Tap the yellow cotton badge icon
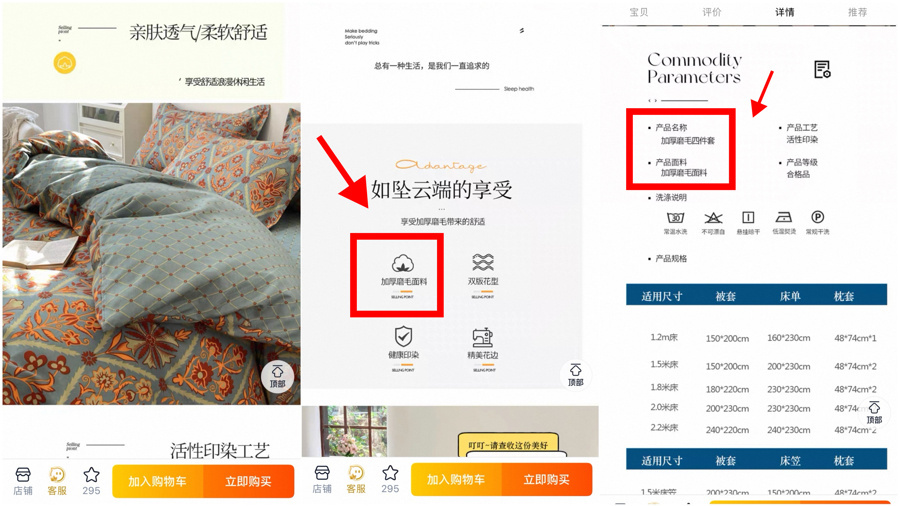This screenshot has height=506, width=900. pyautogui.click(x=65, y=63)
